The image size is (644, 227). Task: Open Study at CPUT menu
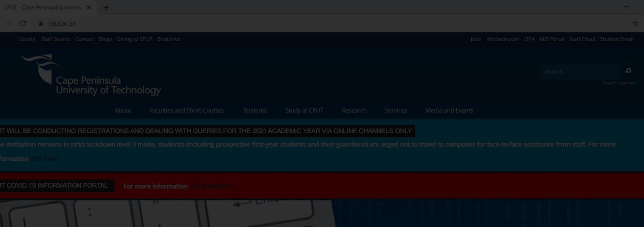[x=304, y=111]
